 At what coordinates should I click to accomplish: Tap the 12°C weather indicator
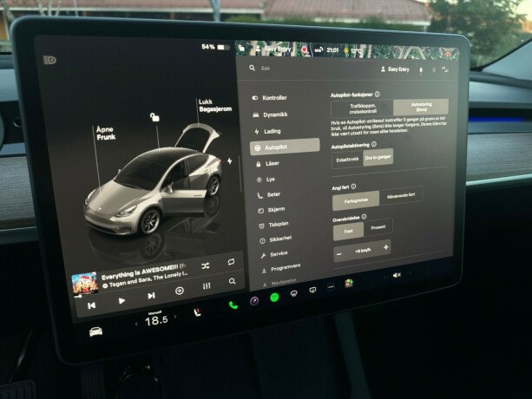point(353,51)
